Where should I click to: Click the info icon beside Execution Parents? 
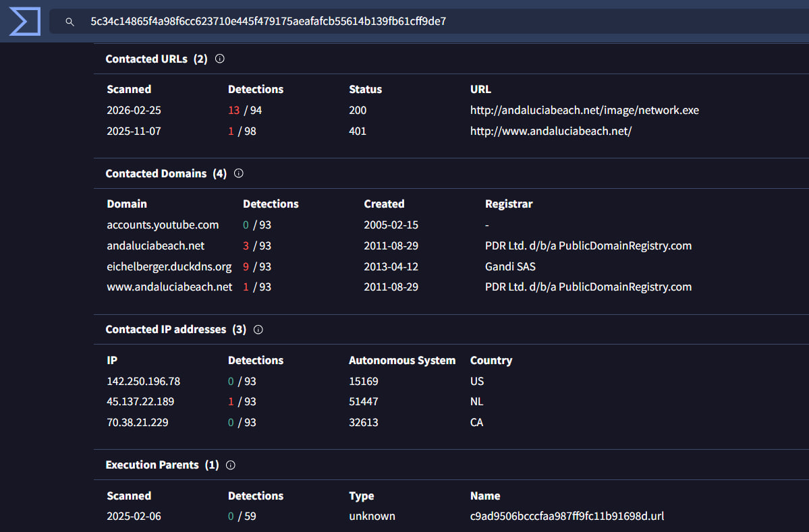231,465
